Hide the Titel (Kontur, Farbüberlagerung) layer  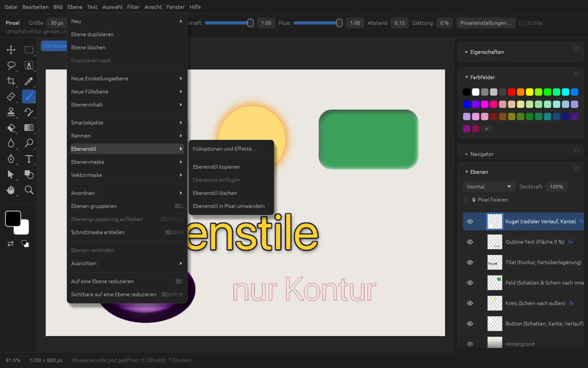pos(470,262)
